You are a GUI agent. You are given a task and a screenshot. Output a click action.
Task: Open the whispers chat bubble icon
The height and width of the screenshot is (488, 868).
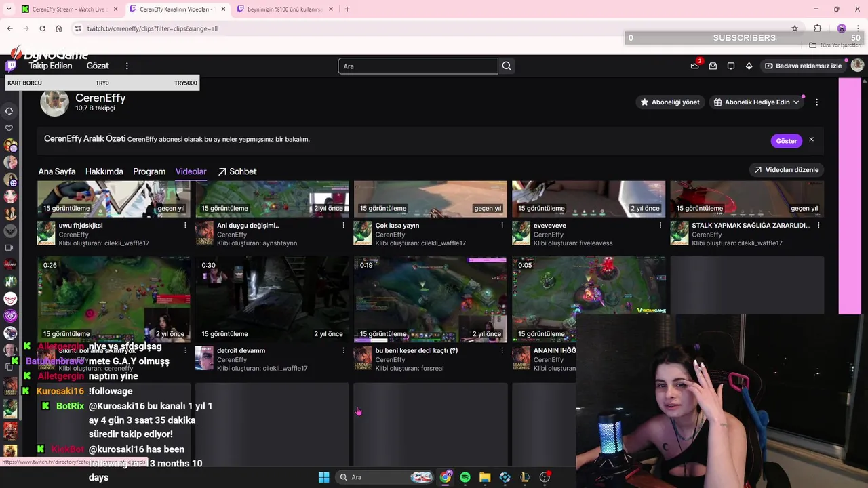[x=731, y=66]
